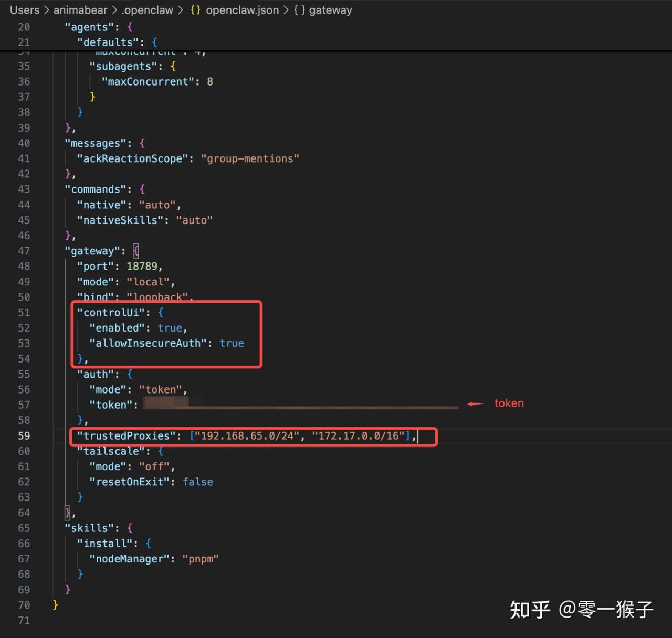Place cursor on "trustedProxies" key
The width and height of the screenshot is (672, 638).
click(x=126, y=436)
